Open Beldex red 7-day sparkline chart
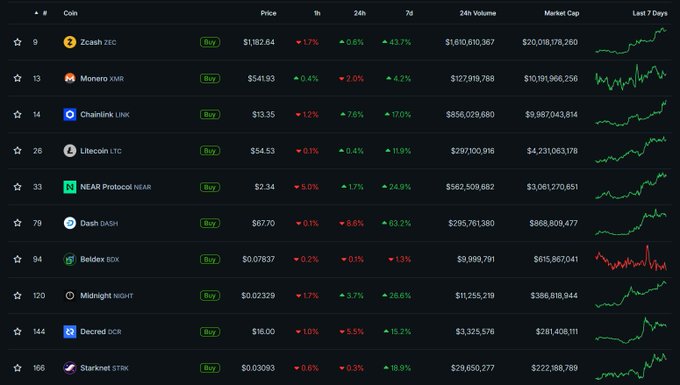The height and width of the screenshot is (385, 680). point(631,258)
